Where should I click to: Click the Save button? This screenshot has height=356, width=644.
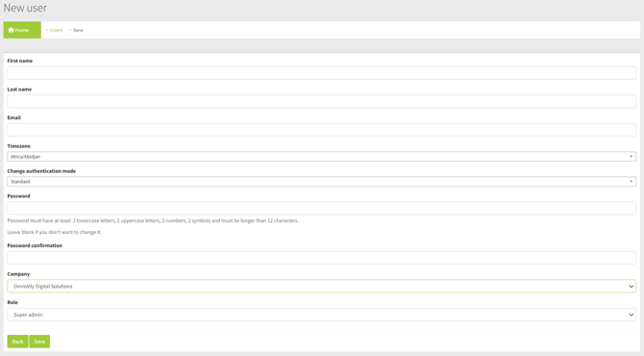[39, 342]
